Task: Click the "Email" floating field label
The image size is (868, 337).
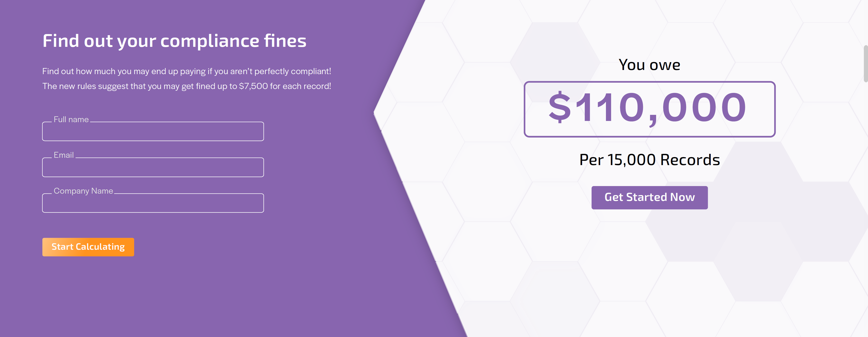Action: [63, 155]
